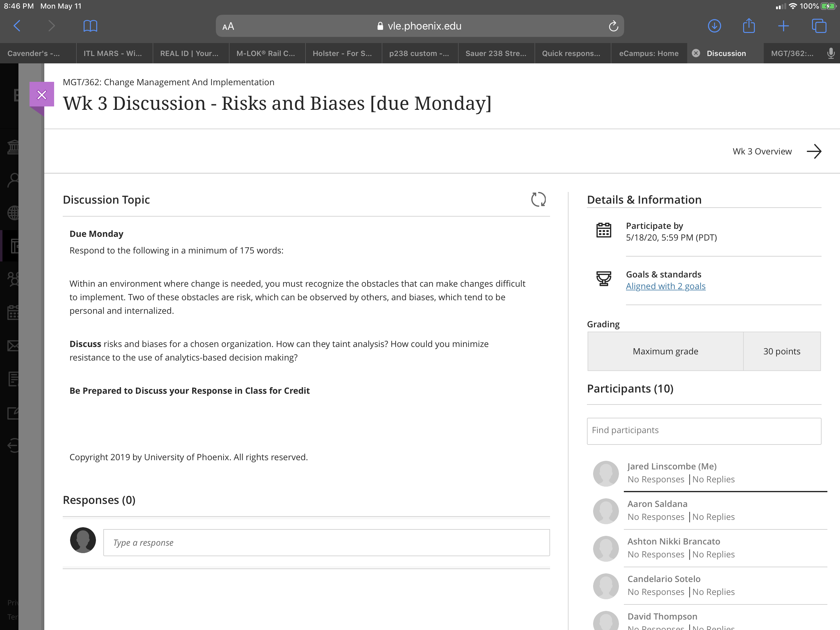The image size is (840, 630).
Task: Click the calendar Participate by icon
Action: [x=604, y=230]
